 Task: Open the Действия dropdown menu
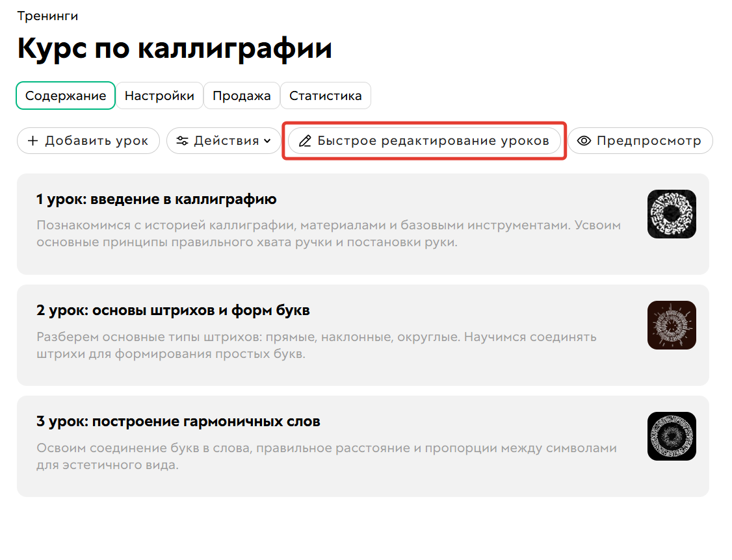point(224,141)
